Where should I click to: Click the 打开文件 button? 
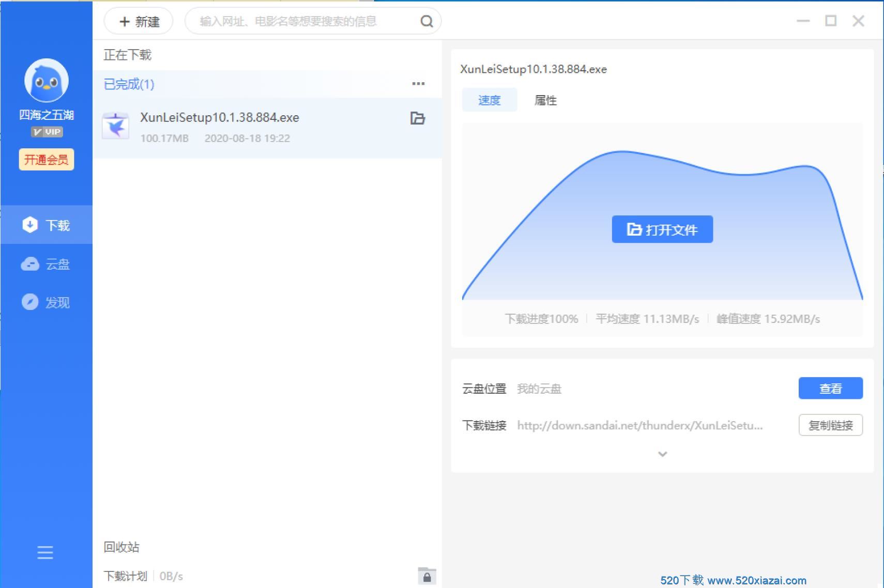click(662, 229)
